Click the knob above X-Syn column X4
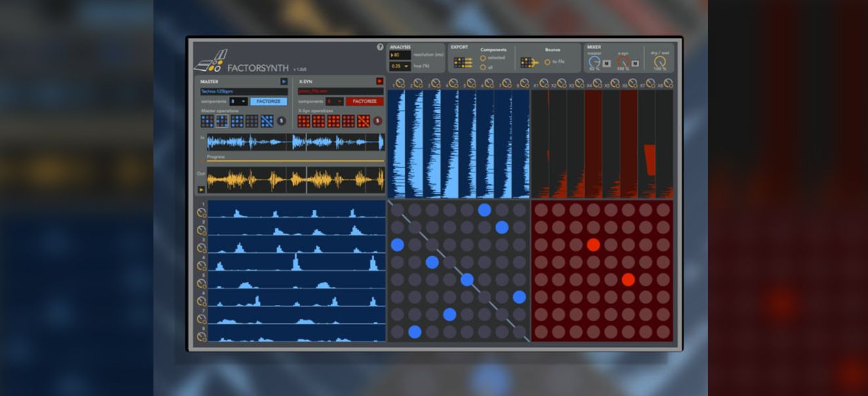 [x=597, y=83]
